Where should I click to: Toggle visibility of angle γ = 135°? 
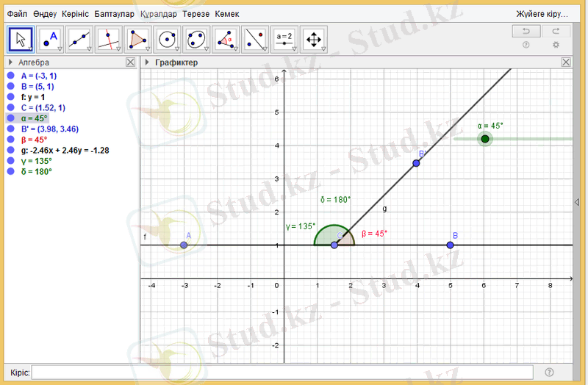10,161
